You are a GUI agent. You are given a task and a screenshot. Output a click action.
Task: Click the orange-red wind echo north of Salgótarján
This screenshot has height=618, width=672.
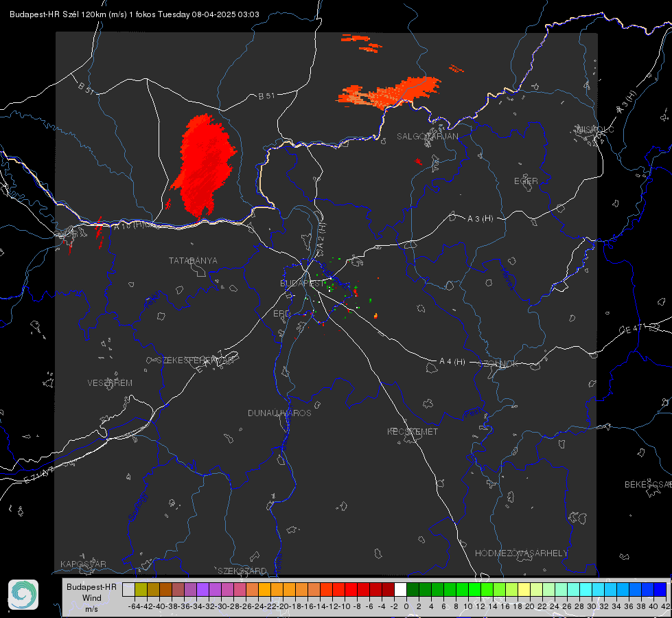pos(389,93)
